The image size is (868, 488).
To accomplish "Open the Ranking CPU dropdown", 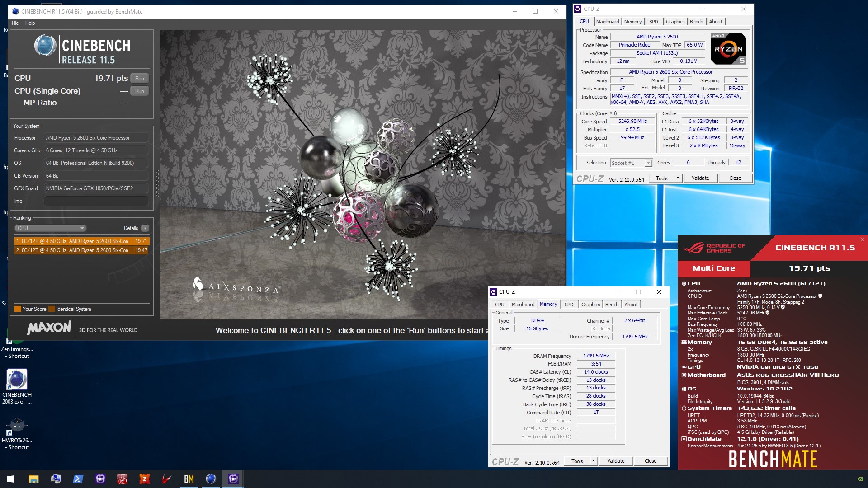I will click(x=50, y=228).
